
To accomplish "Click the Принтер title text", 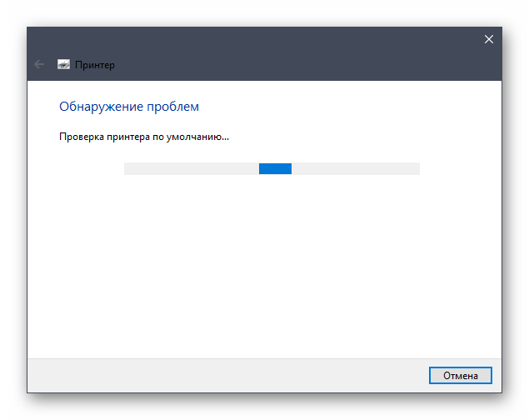I will pos(95,64).
